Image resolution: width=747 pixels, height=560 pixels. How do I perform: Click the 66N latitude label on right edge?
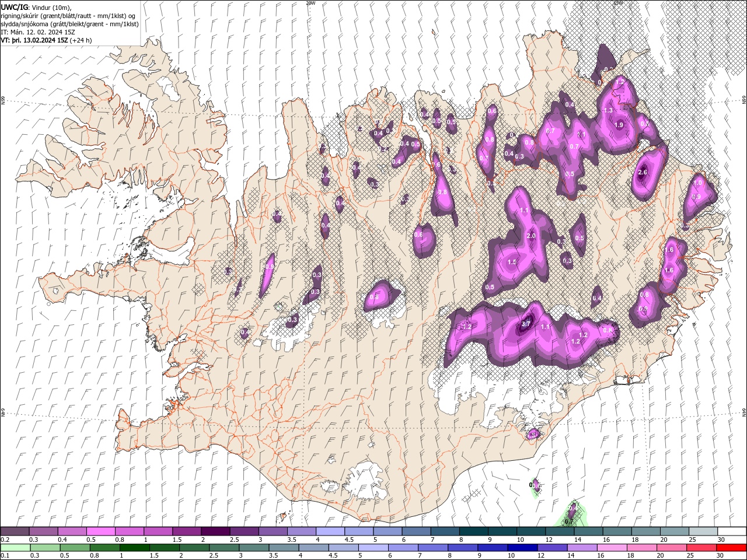point(744,100)
